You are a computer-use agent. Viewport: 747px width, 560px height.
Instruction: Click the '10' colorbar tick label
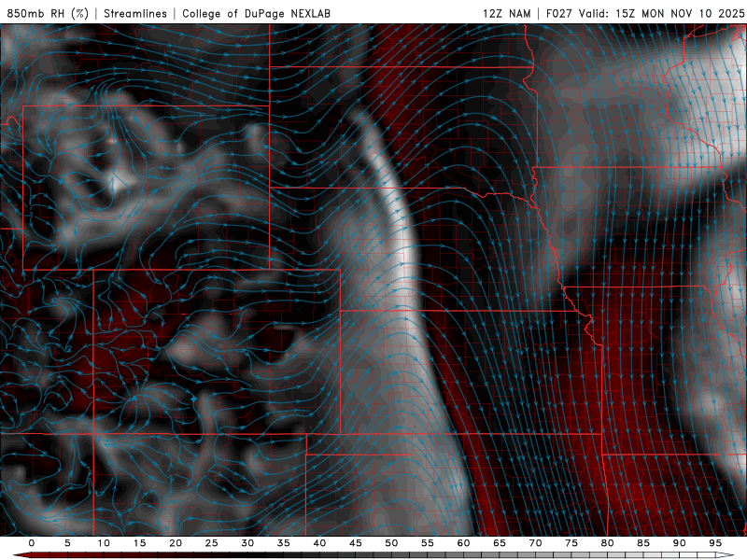(x=104, y=543)
